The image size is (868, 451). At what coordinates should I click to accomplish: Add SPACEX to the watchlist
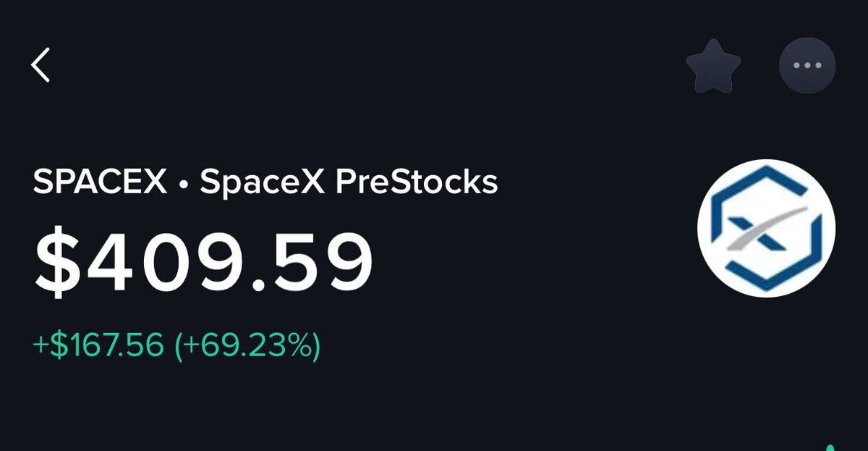click(x=713, y=67)
